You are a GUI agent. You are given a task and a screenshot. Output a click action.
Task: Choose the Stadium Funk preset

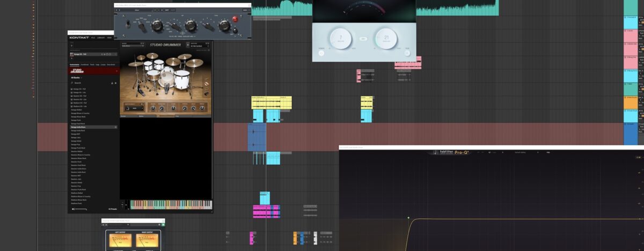pyautogui.click(x=77, y=203)
